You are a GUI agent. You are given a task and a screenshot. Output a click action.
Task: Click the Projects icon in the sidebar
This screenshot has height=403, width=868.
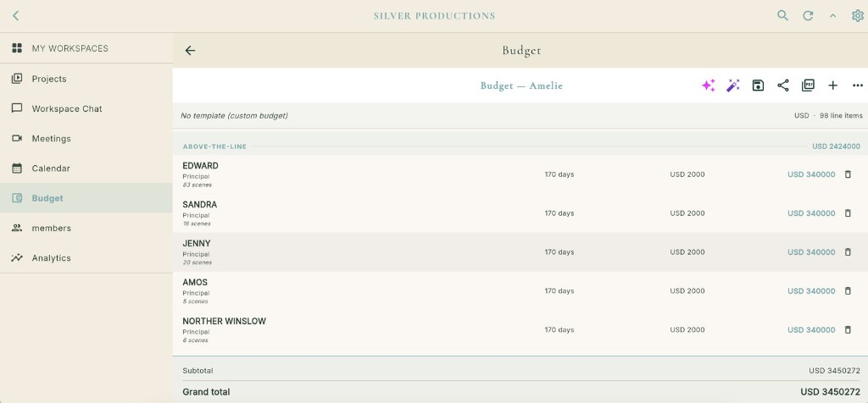click(x=17, y=79)
